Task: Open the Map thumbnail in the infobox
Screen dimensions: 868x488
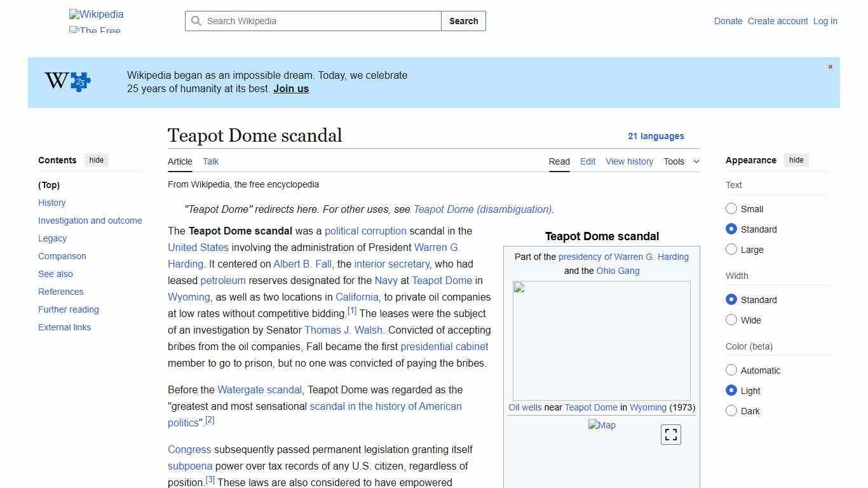Action: [602, 425]
